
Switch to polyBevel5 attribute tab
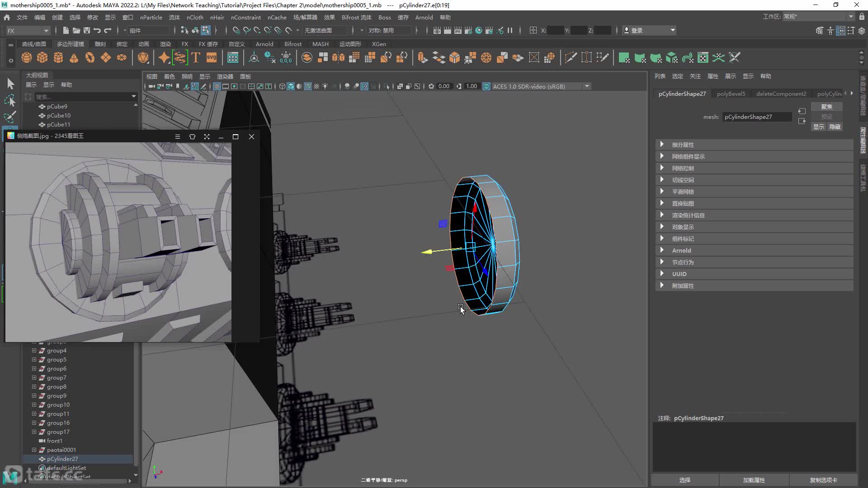(x=731, y=94)
